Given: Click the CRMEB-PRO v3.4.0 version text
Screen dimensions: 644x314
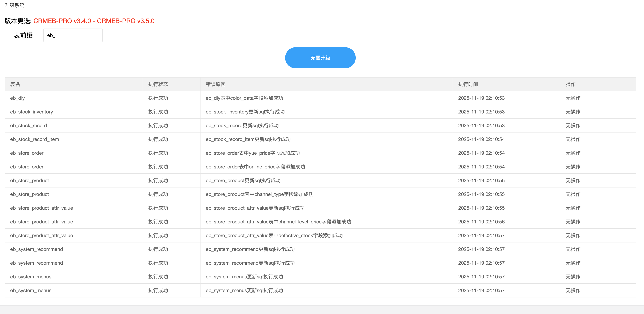Looking at the screenshot, I should tap(62, 21).
